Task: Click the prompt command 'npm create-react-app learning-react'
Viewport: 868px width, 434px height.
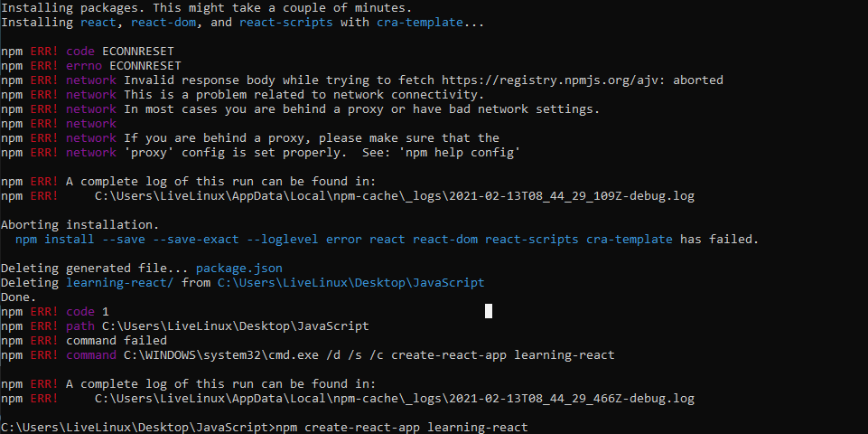Action: 402,428
